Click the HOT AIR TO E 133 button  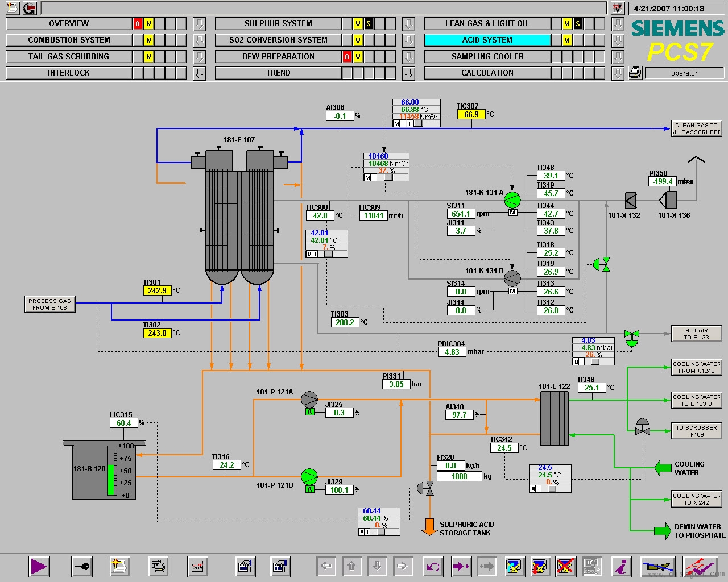[x=696, y=334]
